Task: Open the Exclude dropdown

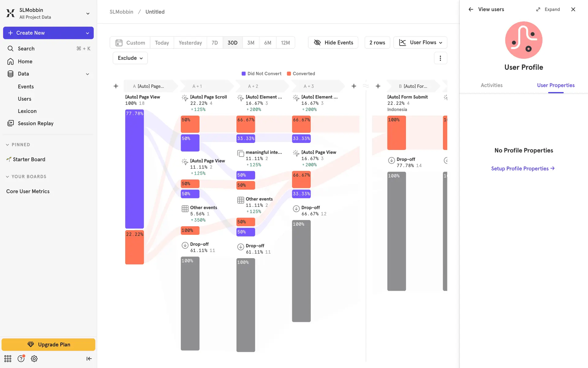Action: click(130, 58)
